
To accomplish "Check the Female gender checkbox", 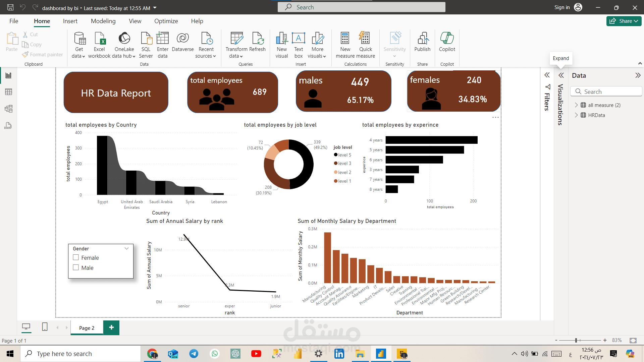I will point(76,257).
